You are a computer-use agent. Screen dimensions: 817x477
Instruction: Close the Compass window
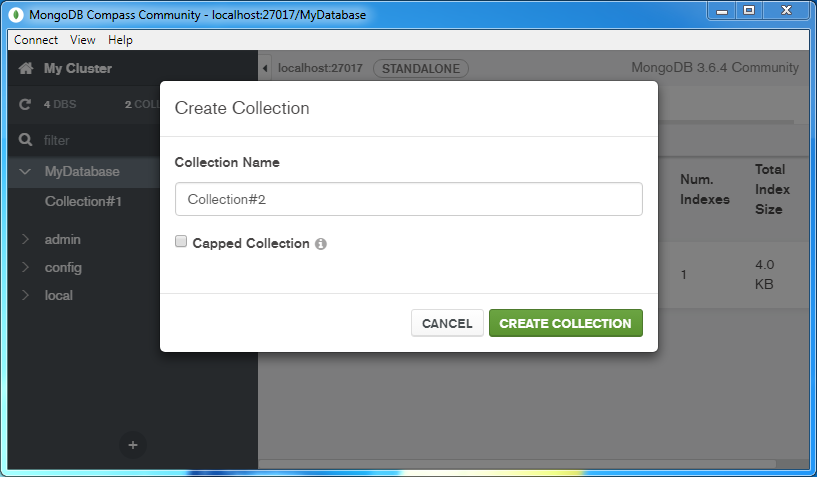[787, 11]
